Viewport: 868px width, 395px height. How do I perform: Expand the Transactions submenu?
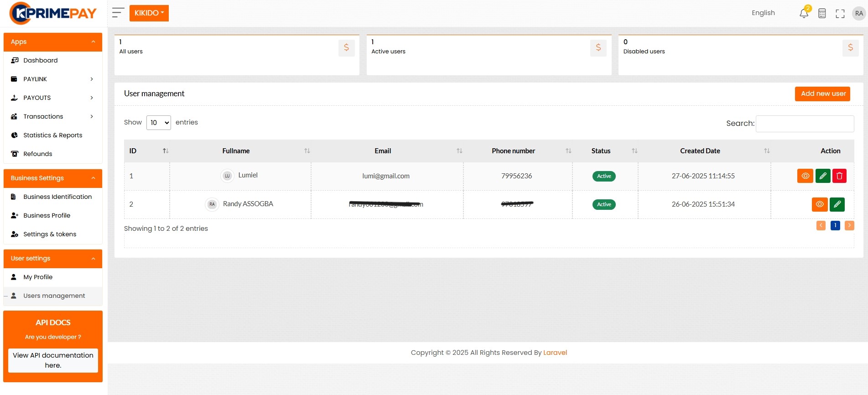click(53, 116)
